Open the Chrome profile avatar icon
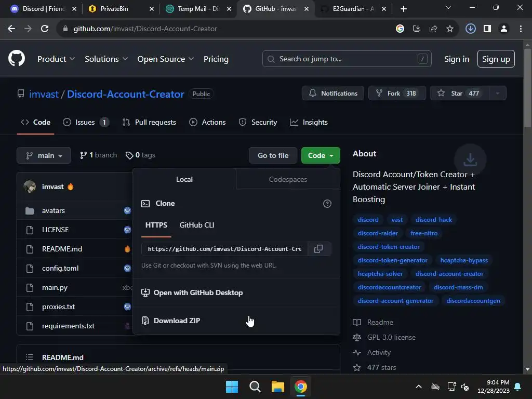 click(504, 29)
